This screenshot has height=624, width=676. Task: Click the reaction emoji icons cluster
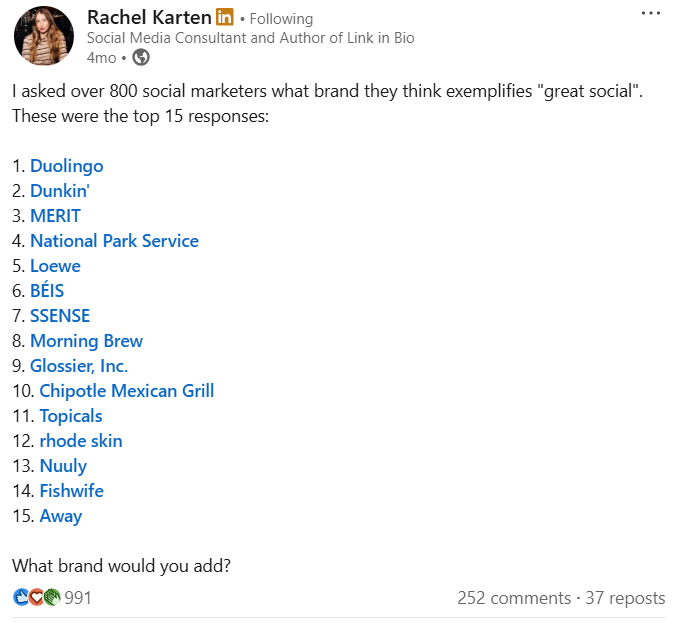coord(37,597)
